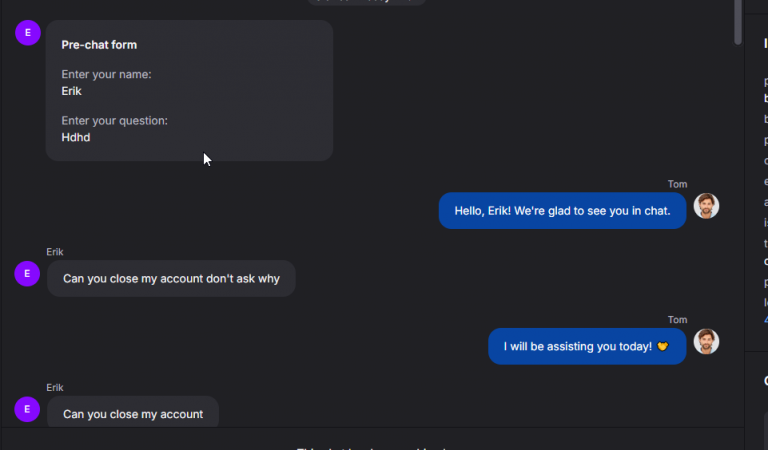Click the purple E avatar beside Pre-chat form
The image size is (768, 450).
(x=28, y=33)
